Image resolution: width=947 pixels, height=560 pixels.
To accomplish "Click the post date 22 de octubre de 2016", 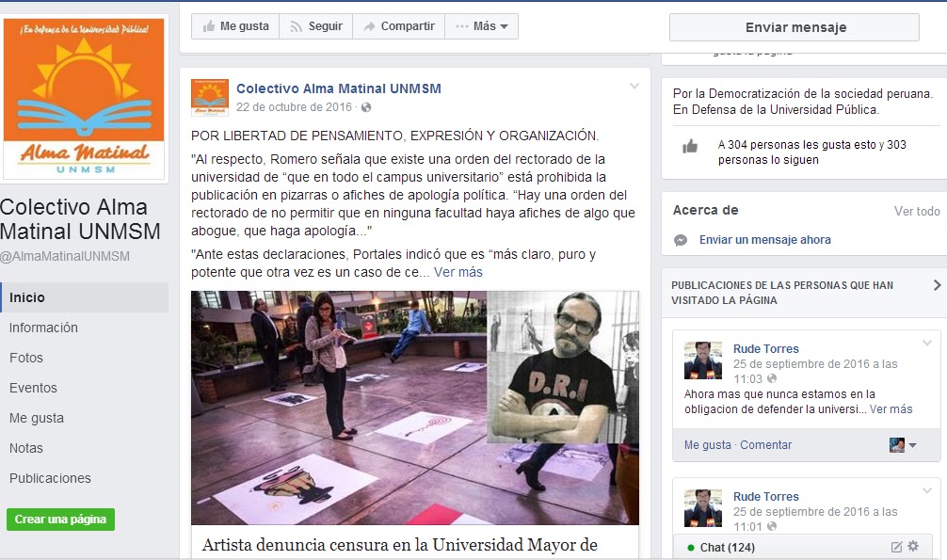I will 294,107.
